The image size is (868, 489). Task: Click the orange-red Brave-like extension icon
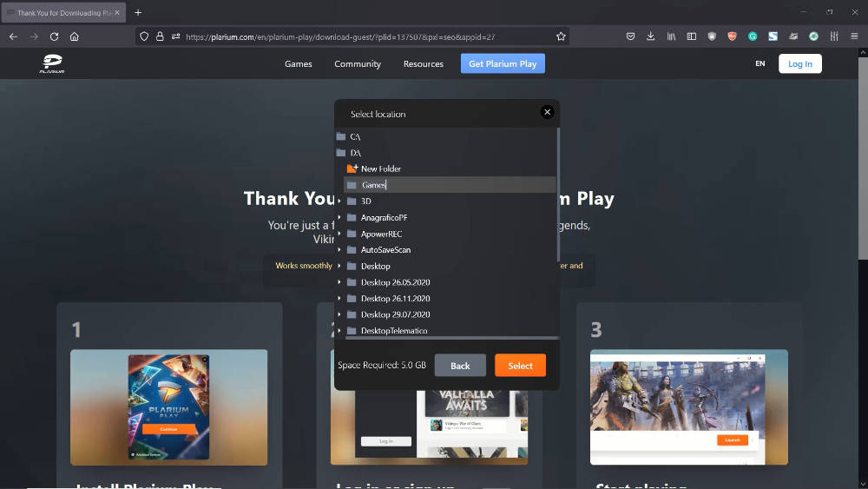click(732, 36)
